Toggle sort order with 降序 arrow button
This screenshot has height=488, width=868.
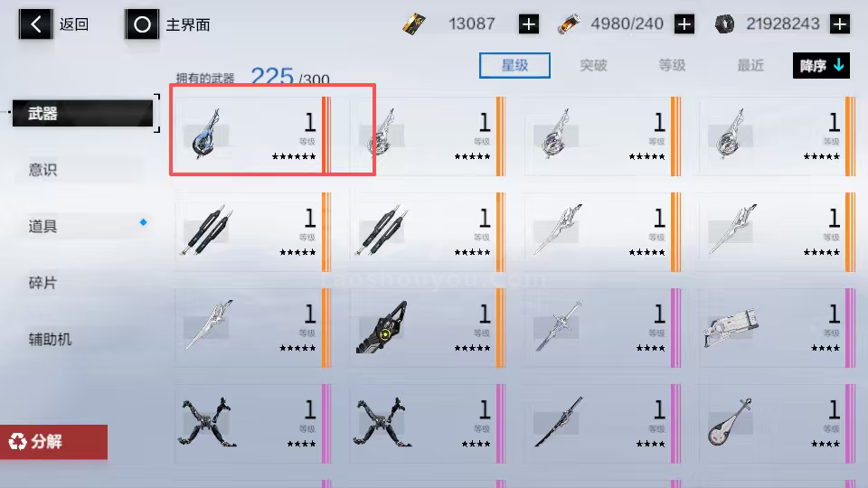click(821, 65)
